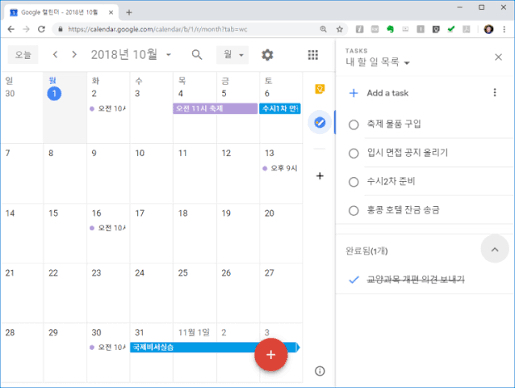The image size is (515, 388).
Task: Open the tasks more options menu
Action: [x=495, y=92]
